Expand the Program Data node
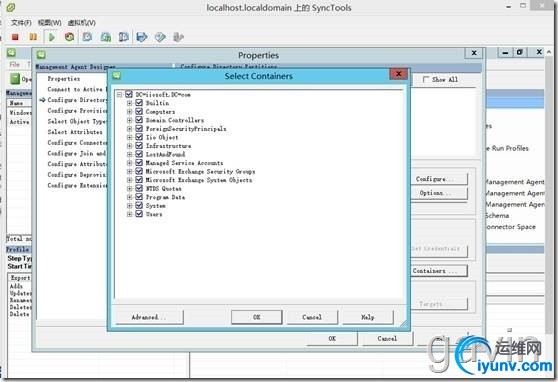Image resolution: width=558 pixels, height=382 pixels. click(130, 197)
